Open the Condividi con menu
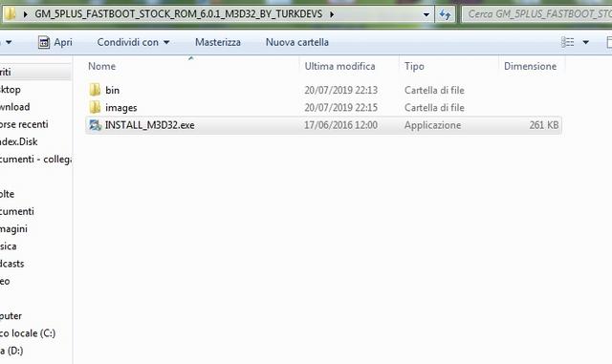 133,42
